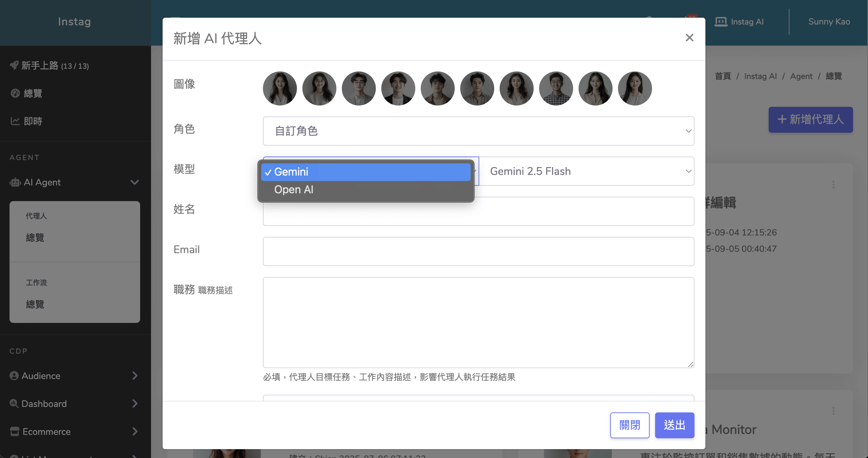Choose the Gemini option in the dropdown
Viewport: 868px width, 458px height.
(291, 172)
